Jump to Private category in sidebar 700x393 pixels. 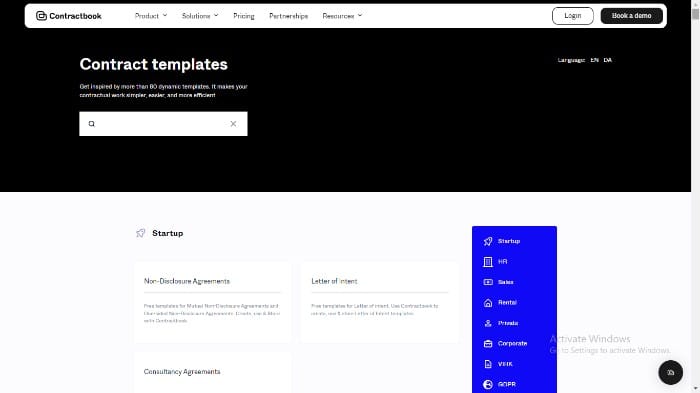(x=508, y=323)
